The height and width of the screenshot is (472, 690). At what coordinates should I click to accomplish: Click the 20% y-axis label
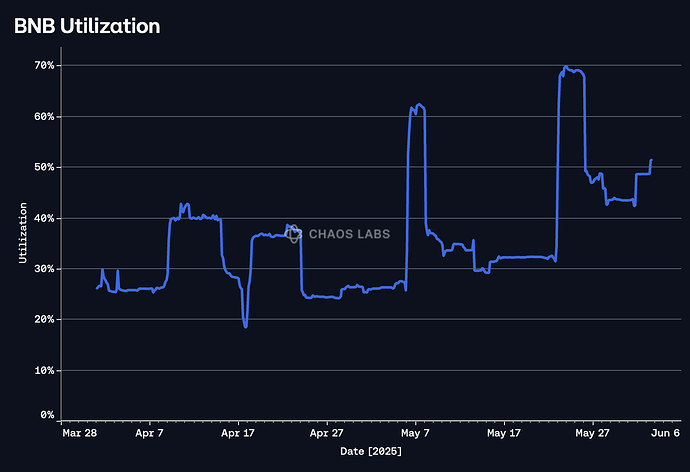click(44, 319)
